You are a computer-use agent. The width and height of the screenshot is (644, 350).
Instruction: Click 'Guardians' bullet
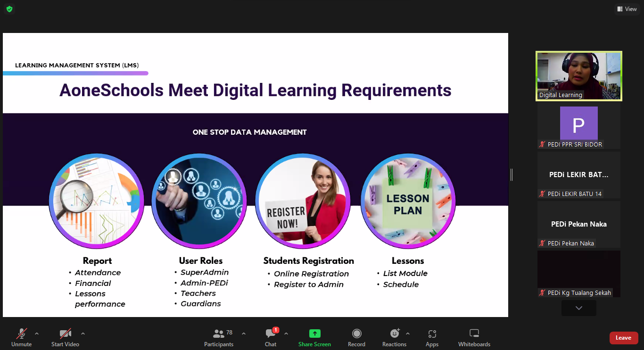click(x=201, y=303)
